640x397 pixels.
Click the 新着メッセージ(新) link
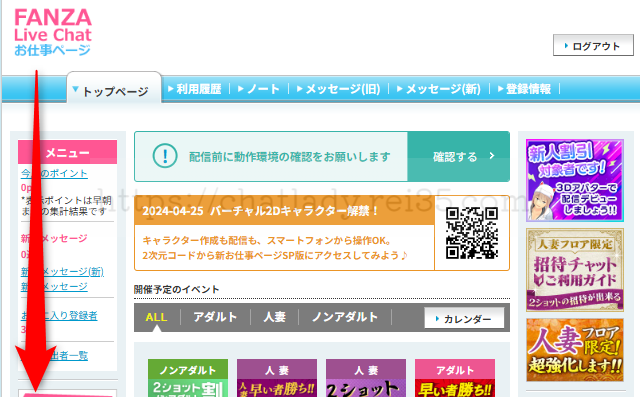point(62,272)
